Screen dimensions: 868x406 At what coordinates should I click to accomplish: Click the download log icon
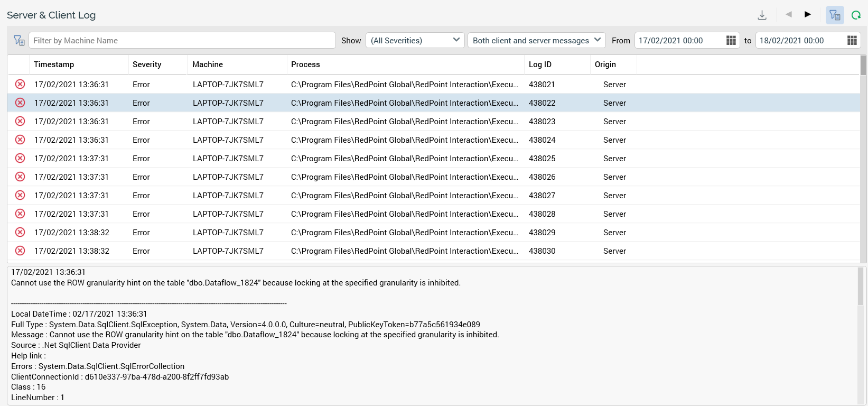coord(762,15)
